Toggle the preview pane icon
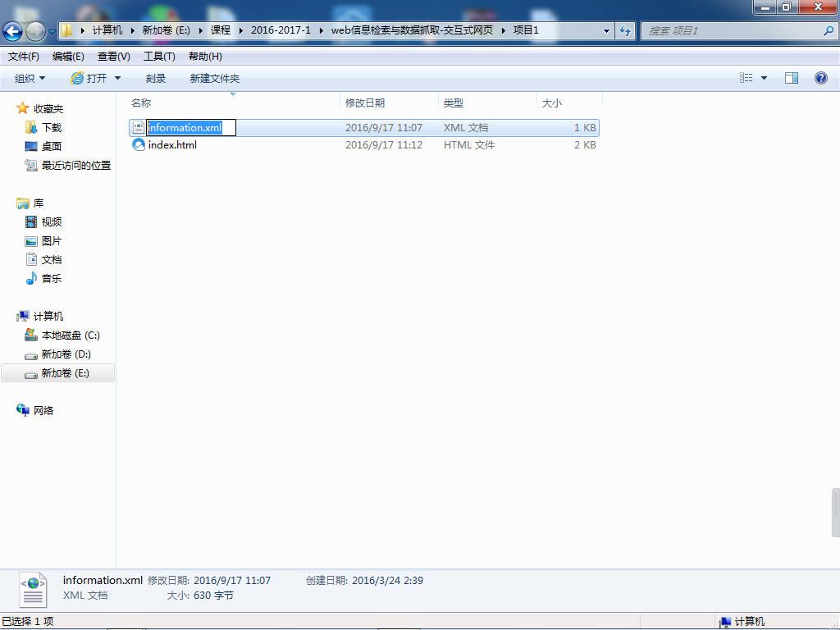 (792, 78)
